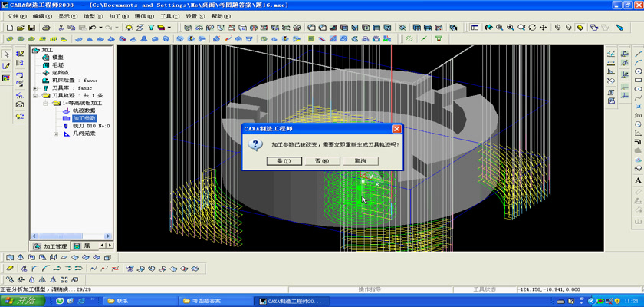644x307 pixels.
Task: Select the 铣刀 D10 No:0 tree item
Action: point(91,126)
